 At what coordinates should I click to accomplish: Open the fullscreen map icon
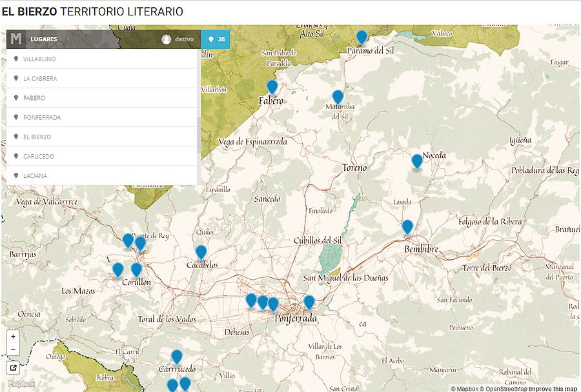click(x=14, y=367)
